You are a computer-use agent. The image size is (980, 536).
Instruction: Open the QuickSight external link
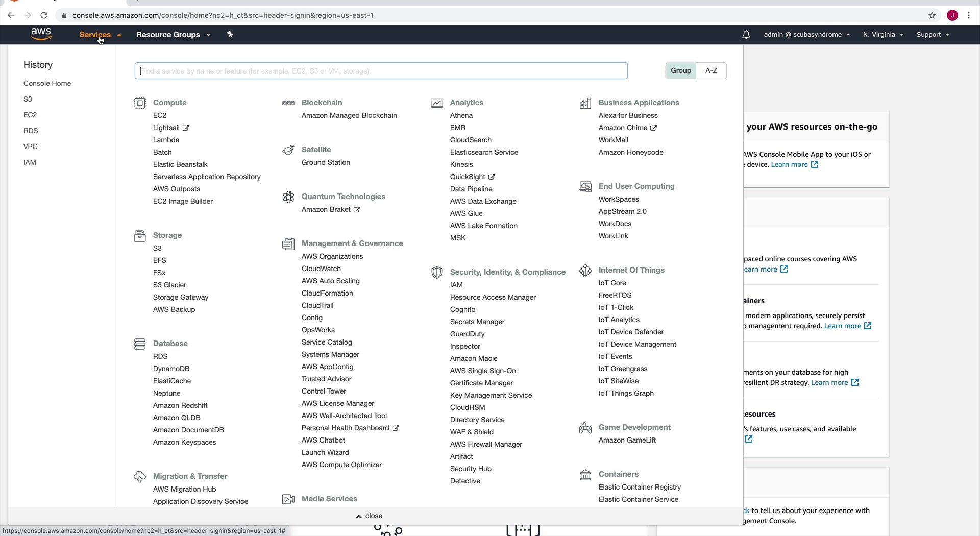(x=472, y=177)
